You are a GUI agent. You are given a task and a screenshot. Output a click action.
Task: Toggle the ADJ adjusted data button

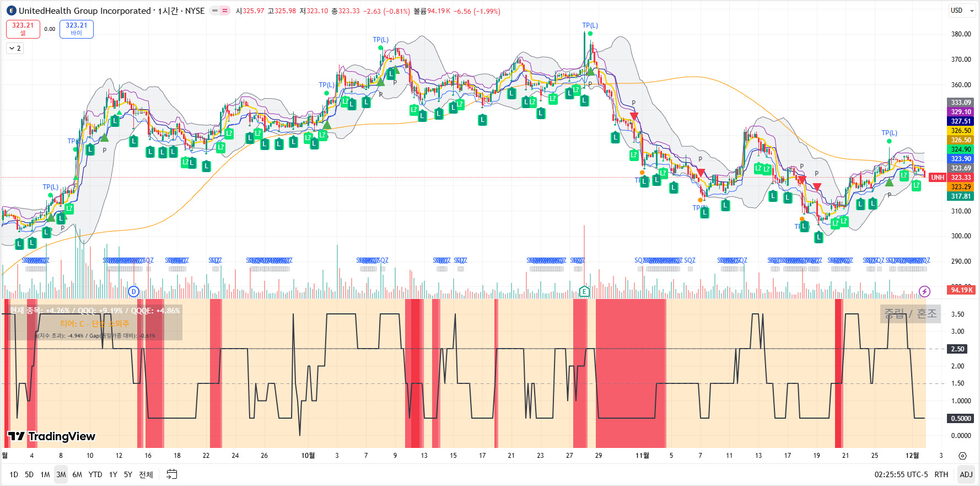click(x=966, y=474)
